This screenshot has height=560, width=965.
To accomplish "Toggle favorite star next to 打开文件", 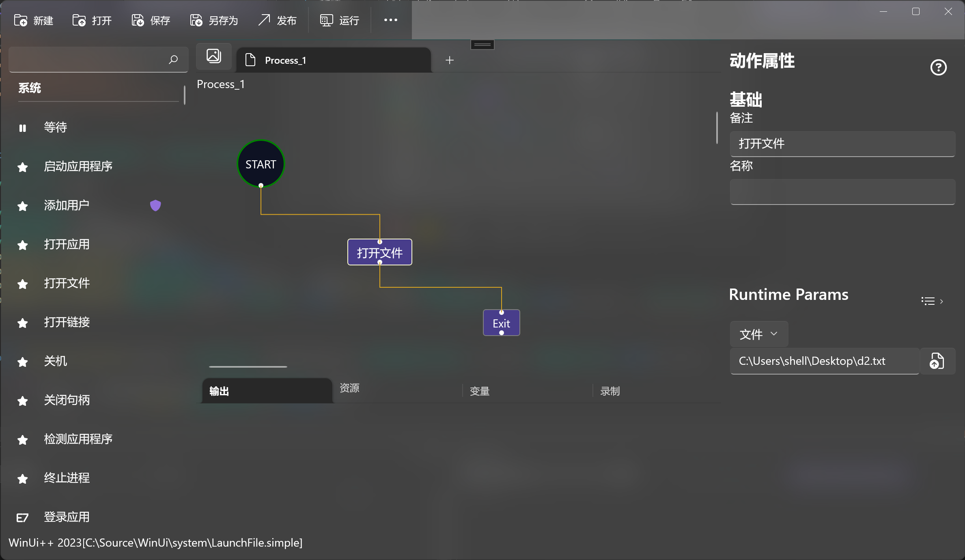I will (22, 284).
